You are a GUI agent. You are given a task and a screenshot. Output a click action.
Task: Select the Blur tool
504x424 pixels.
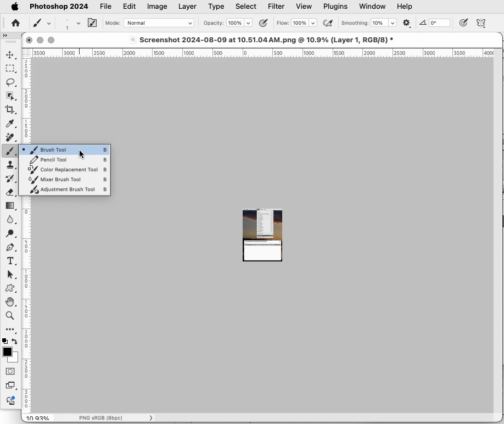click(x=10, y=220)
